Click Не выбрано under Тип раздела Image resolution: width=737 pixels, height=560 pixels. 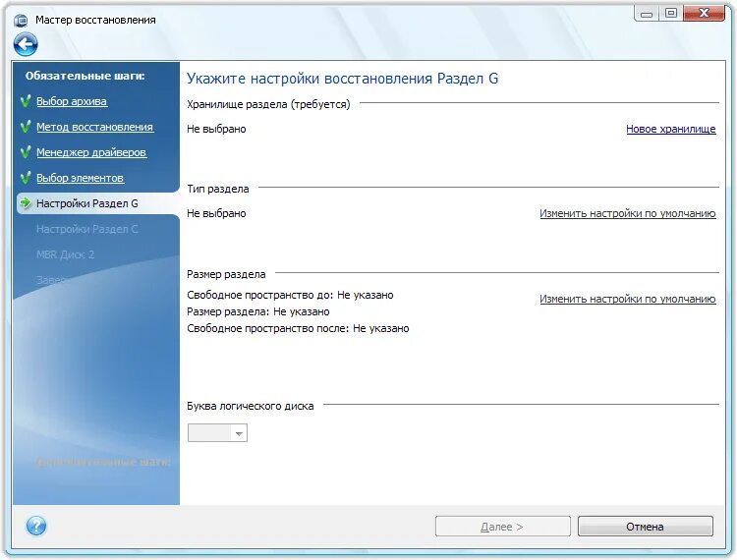(216, 213)
